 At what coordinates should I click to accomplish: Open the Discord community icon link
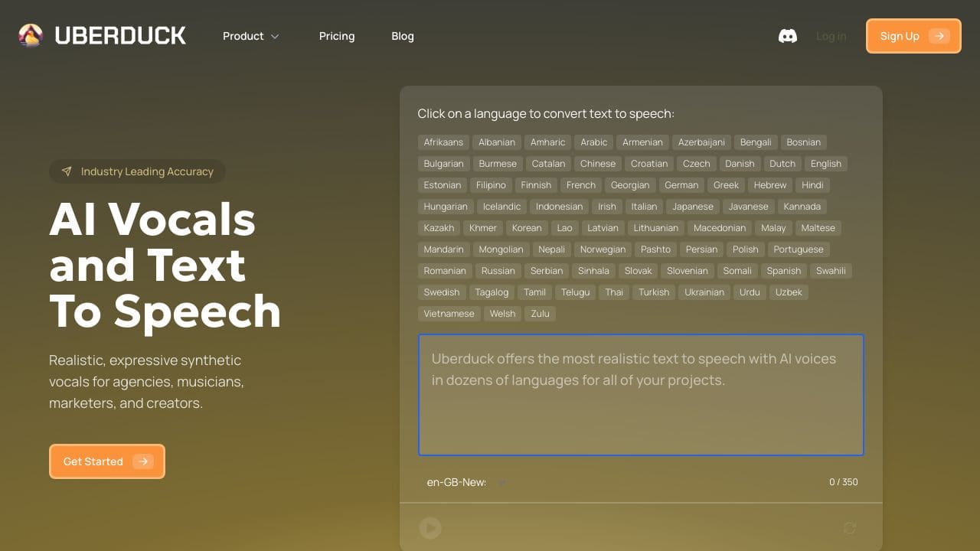coord(788,36)
